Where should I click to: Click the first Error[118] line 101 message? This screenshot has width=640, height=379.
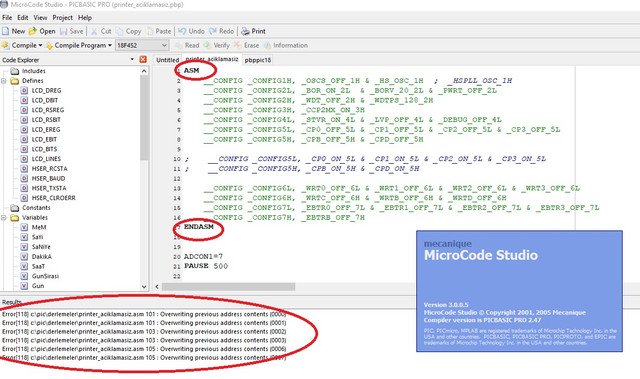[144, 314]
